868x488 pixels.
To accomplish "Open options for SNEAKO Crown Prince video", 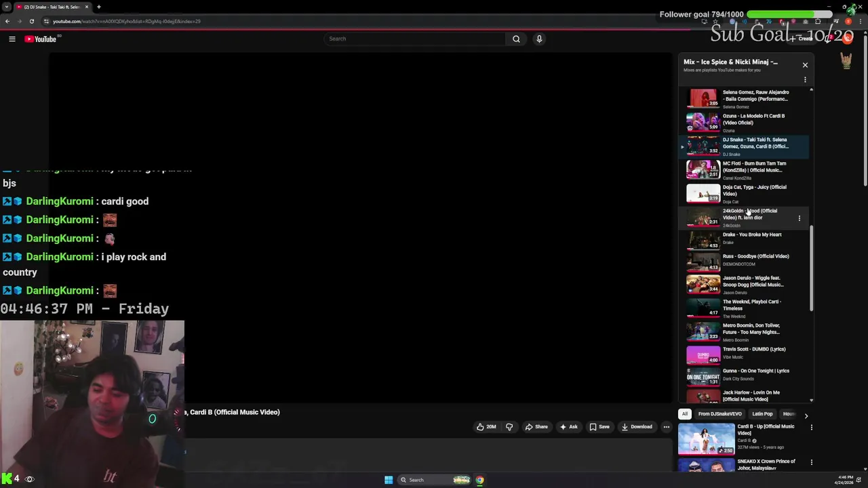I will (811, 462).
